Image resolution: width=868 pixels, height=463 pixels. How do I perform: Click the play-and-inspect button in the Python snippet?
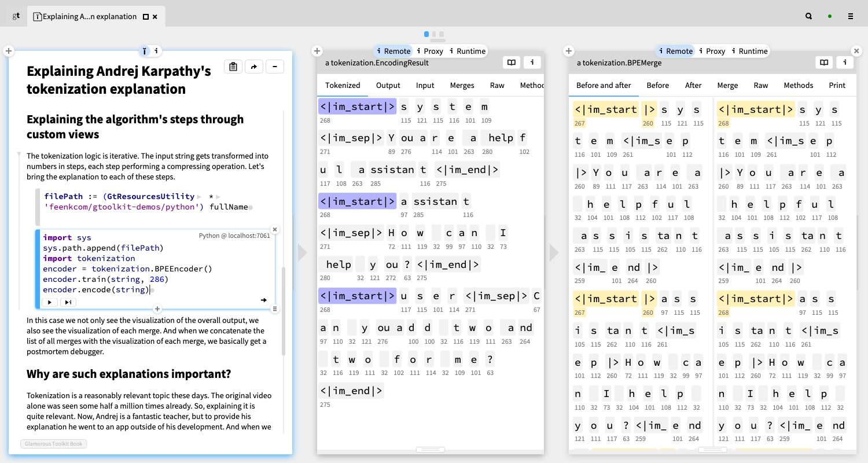(68, 302)
